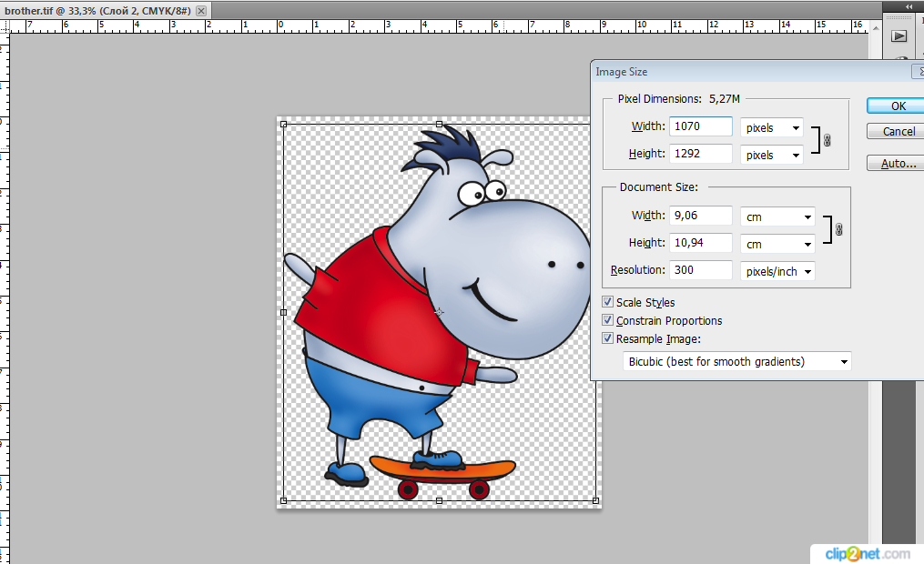Screen dimensions: 924x564
Task: Click the bottom-right transform handle
Action: point(595,500)
